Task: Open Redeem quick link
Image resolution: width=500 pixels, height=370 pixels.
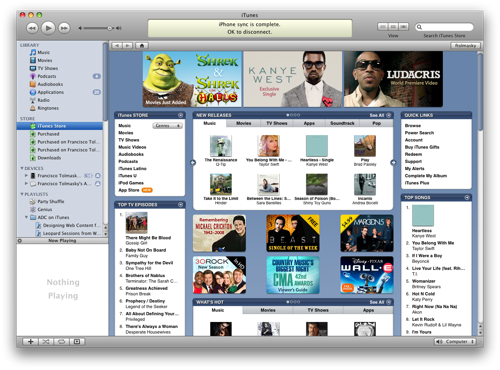Action: tap(413, 154)
